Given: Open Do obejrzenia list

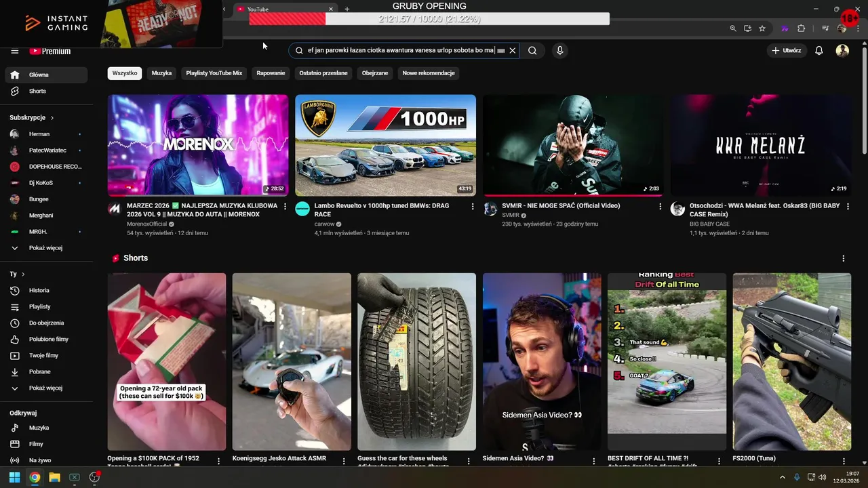Looking at the screenshot, I should point(46,323).
